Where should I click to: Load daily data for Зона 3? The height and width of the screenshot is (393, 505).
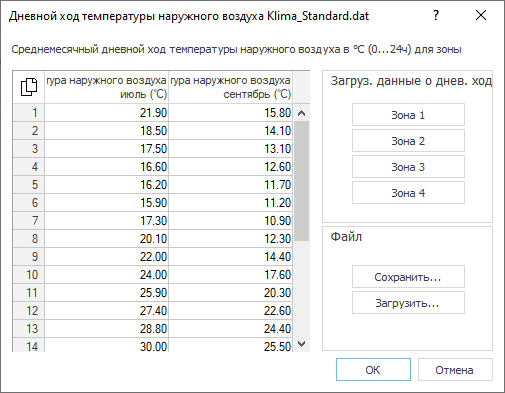tap(408, 167)
